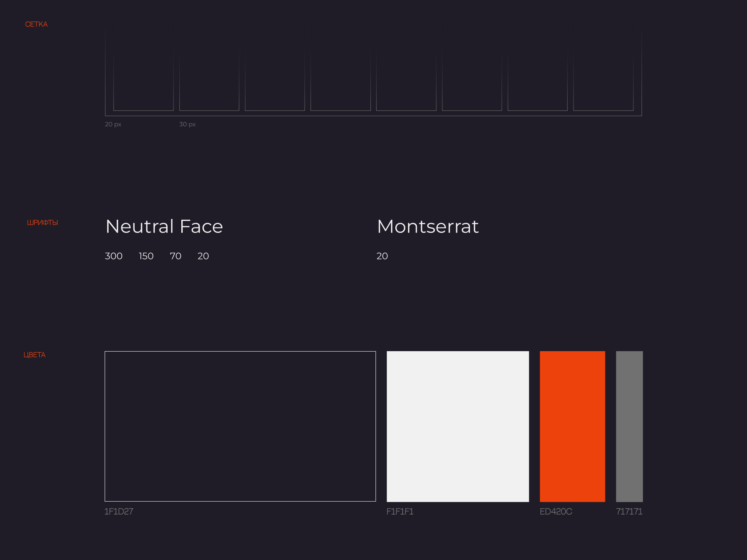This screenshot has width=747, height=560.
Task: Click font size 150 label
Action: 146,256
